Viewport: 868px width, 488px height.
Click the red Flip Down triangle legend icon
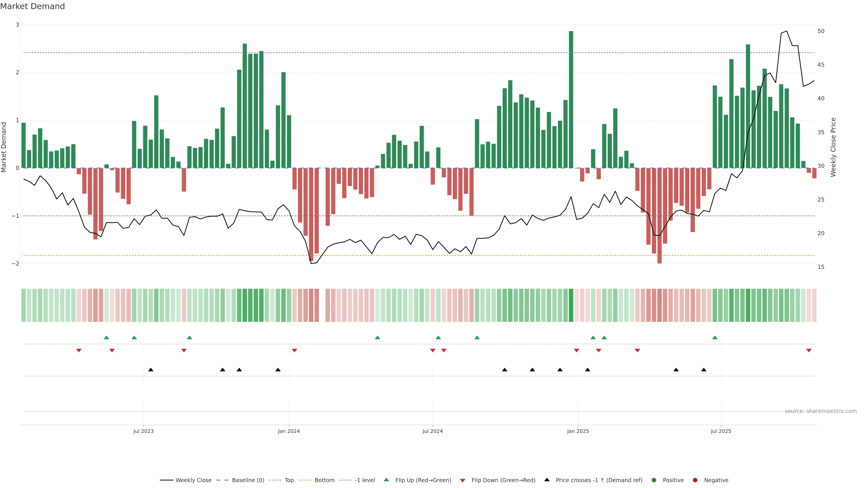463,480
